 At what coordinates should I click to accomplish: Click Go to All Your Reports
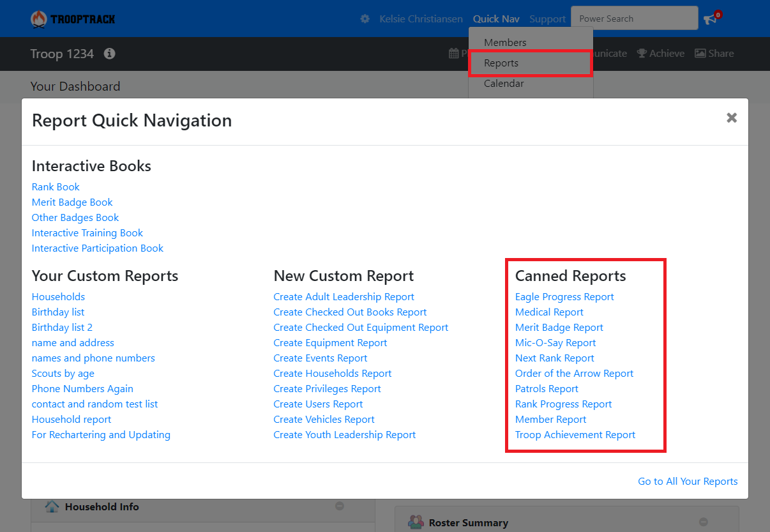click(x=688, y=482)
